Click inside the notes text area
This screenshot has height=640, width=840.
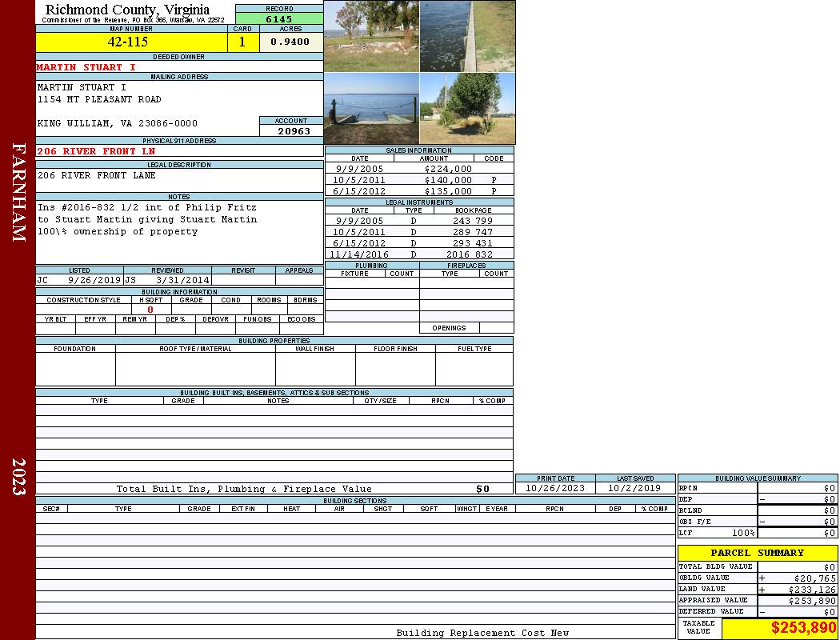pos(178,232)
